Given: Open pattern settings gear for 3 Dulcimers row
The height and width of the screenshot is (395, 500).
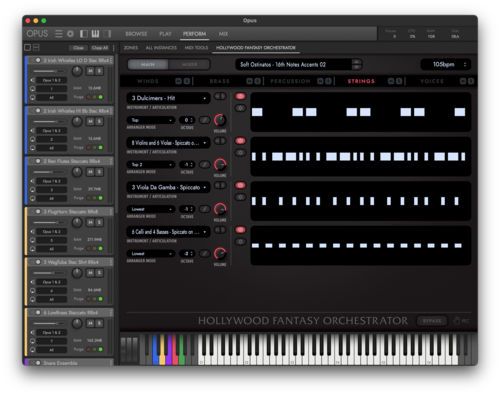Looking at the screenshot, I should click(x=240, y=108).
